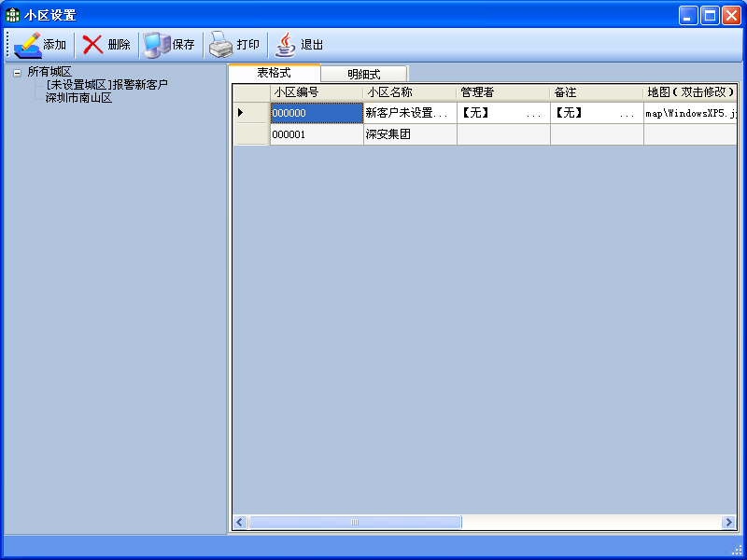Image resolution: width=747 pixels, height=560 pixels.
Task: Click the map\WindowsXP5 map path cell
Action: [x=690, y=113]
